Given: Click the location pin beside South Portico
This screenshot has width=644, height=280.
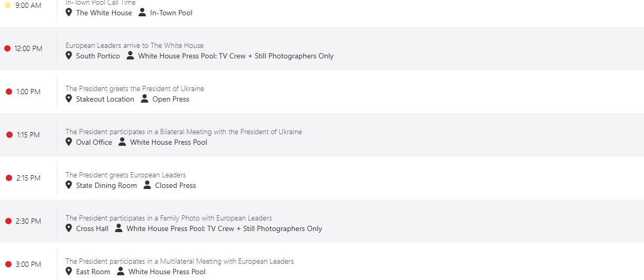Looking at the screenshot, I should [68, 55].
